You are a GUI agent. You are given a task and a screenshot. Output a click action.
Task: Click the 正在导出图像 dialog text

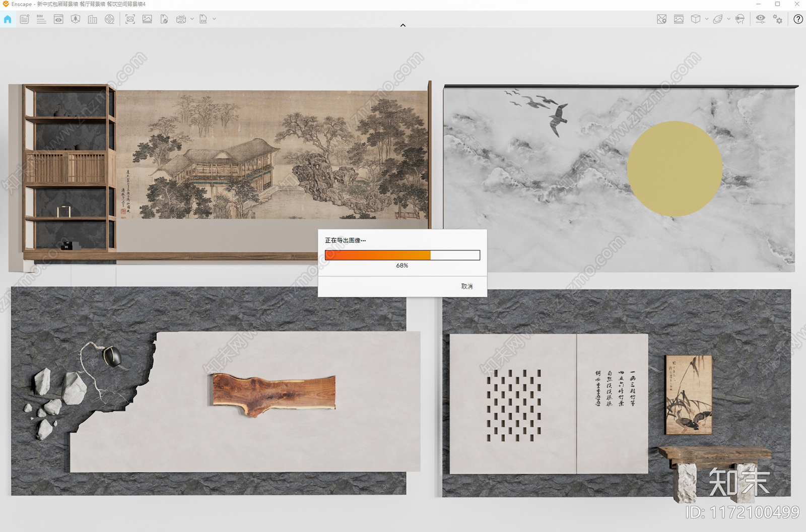click(x=345, y=240)
